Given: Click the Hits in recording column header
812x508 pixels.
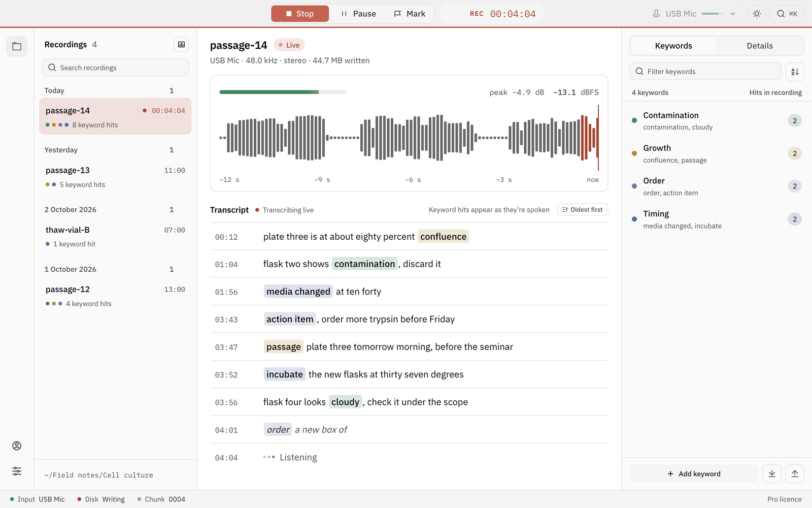Looking at the screenshot, I should tap(775, 92).
